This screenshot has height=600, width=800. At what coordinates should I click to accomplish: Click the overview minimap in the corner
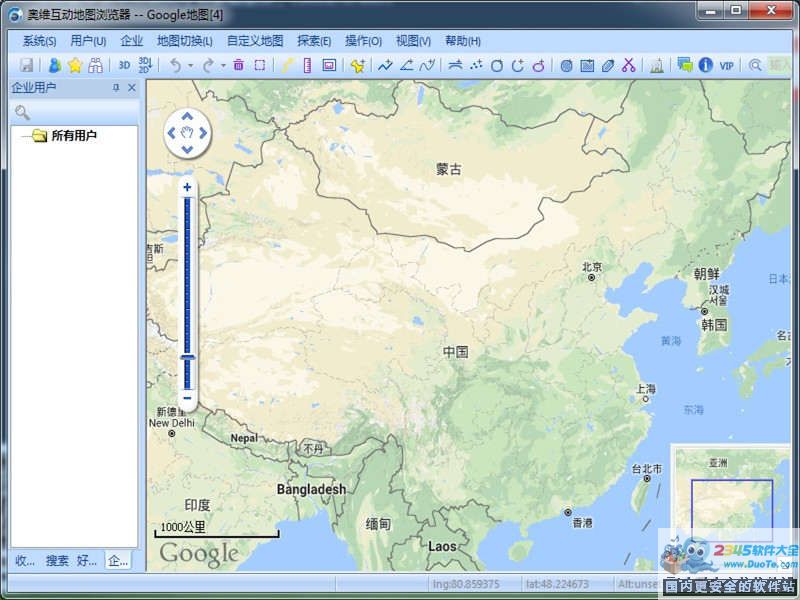tap(730, 495)
